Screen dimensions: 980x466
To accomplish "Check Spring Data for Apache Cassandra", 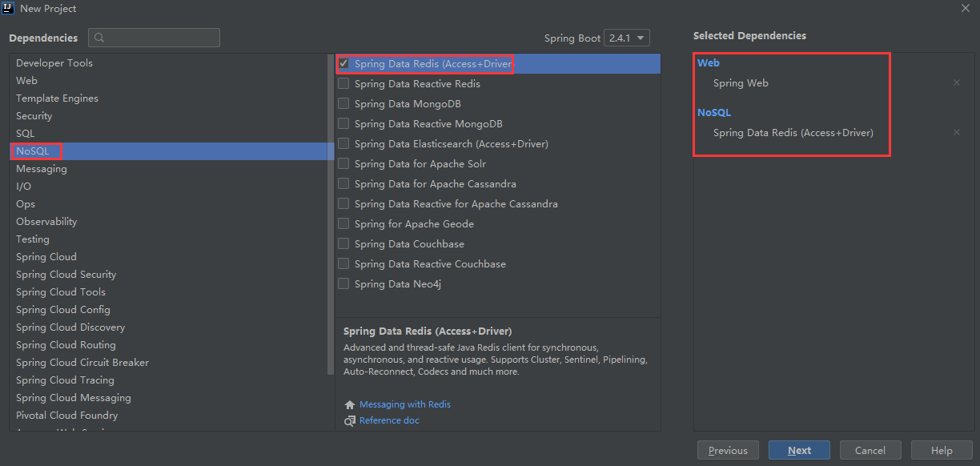I will coord(343,183).
